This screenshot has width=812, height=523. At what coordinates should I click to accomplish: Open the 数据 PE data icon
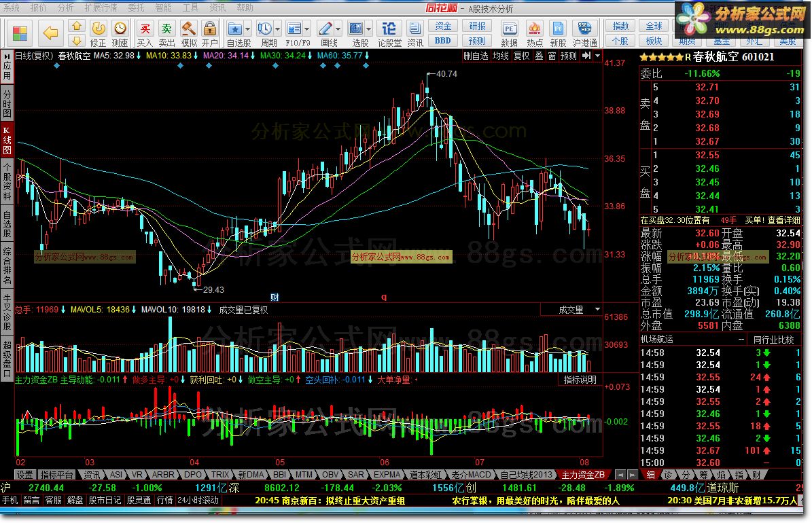(x=510, y=34)
